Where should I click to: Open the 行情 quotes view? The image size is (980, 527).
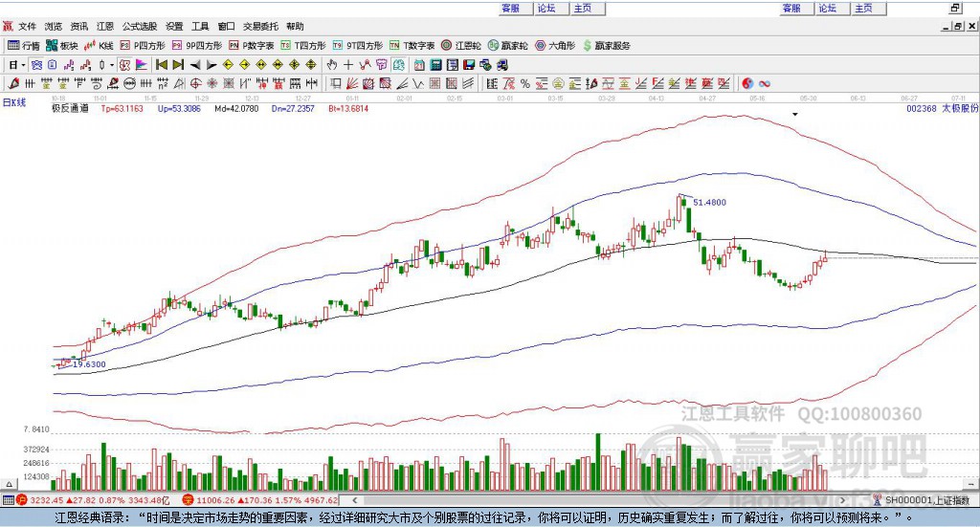[x=24, y=46]
